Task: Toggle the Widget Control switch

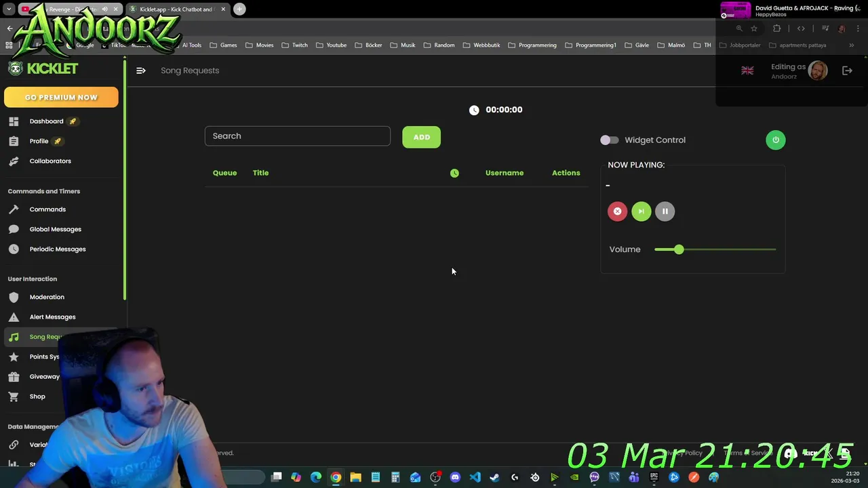Action: tap(609, 140)
